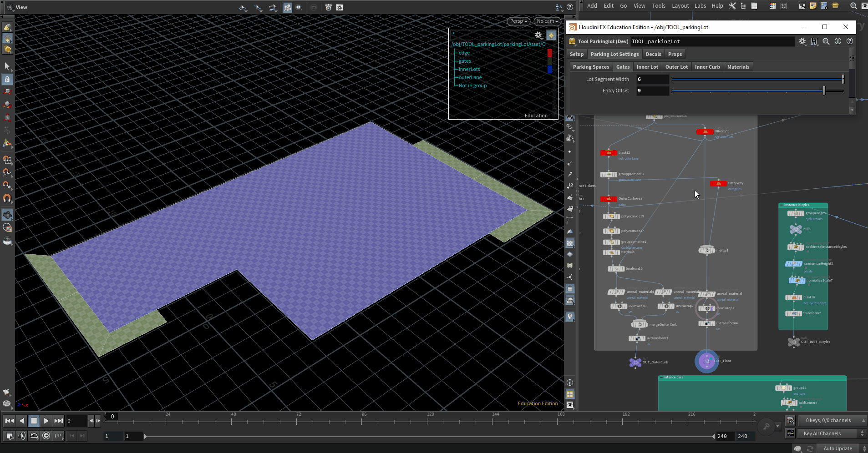Open the No cam camera dropdown
This screenshot has width=868, height=453.
pyautogui.click(x=547, y=21)
